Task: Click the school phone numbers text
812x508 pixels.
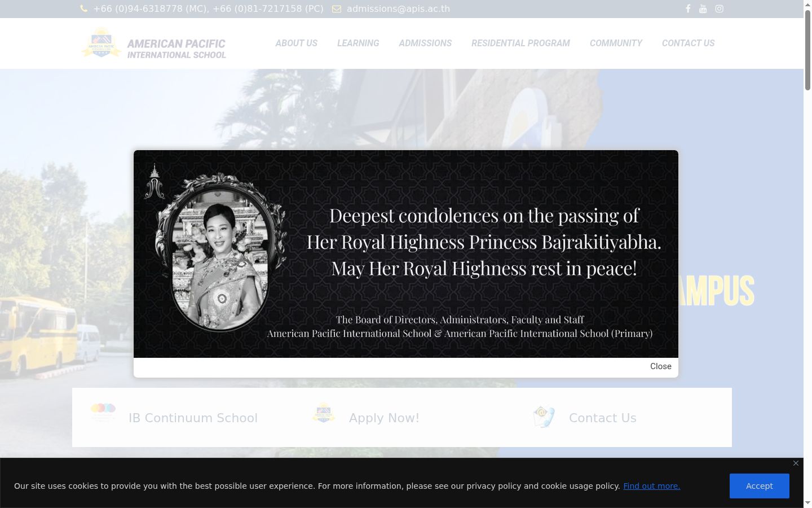Action: coord(209,9)
